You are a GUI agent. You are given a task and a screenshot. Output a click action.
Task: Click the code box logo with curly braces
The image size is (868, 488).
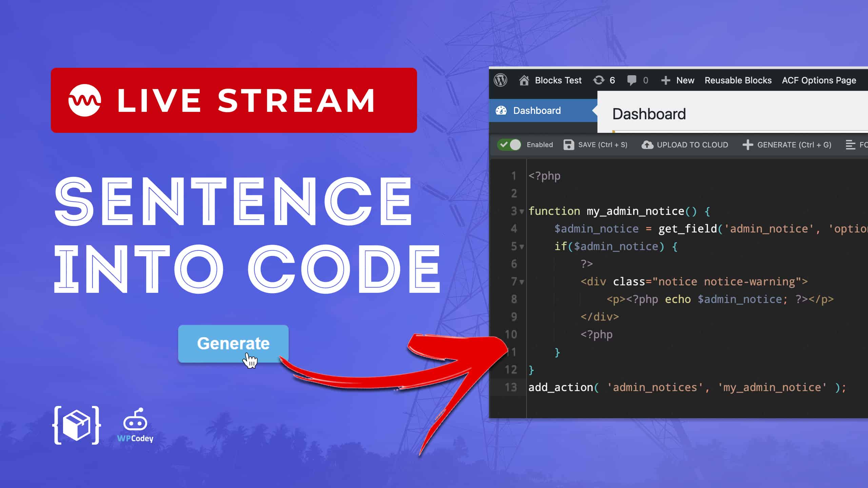coord(77,425)
